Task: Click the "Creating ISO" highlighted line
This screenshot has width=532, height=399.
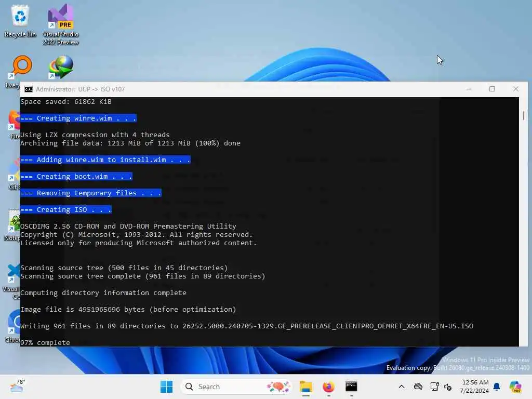Action: pyautogui.click(x=66, y=210)
